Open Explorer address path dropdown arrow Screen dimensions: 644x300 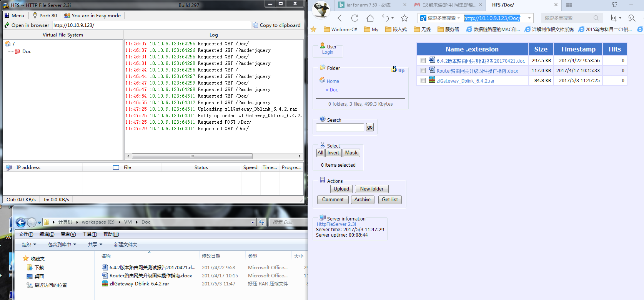click(253, 222)
